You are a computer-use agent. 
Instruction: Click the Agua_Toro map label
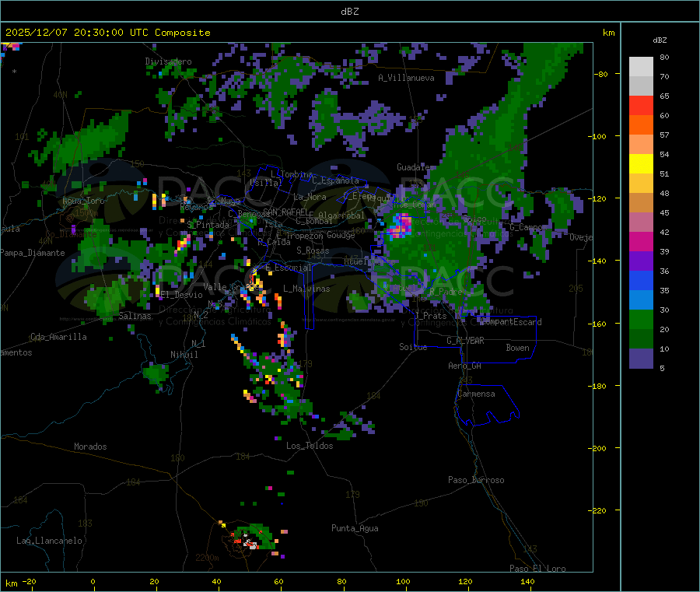[x=83, y=201]
